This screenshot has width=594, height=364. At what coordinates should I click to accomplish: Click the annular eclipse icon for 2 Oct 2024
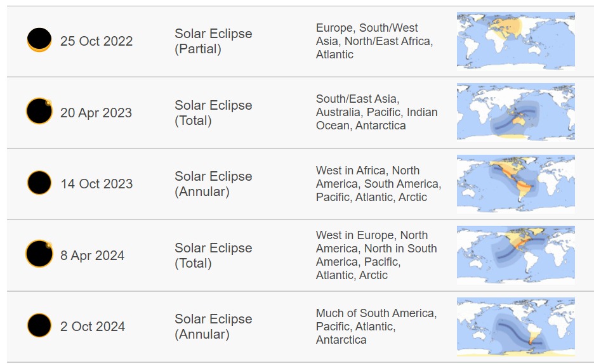pyautogui.click(x=39, y=325)
